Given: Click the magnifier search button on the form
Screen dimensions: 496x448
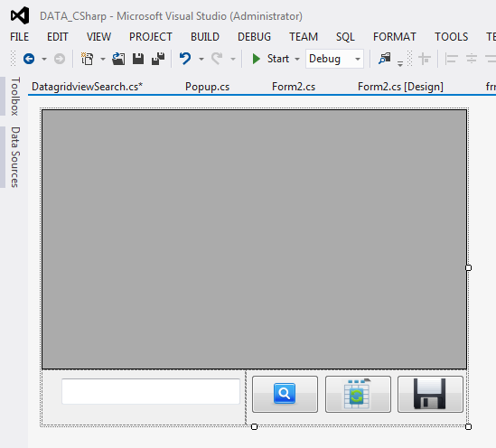Looking at the screenshot, I should [285, 394].
